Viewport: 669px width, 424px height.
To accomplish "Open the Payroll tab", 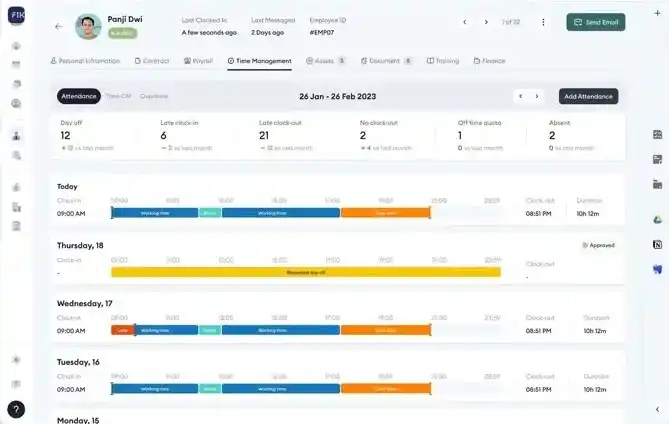I will tap(198, 61).
